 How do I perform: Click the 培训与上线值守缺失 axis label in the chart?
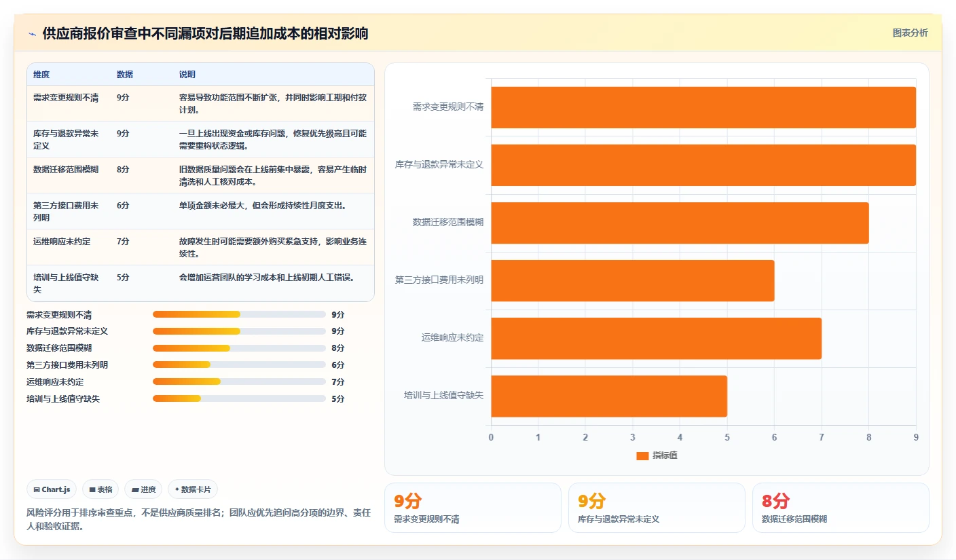click(443, 395)
